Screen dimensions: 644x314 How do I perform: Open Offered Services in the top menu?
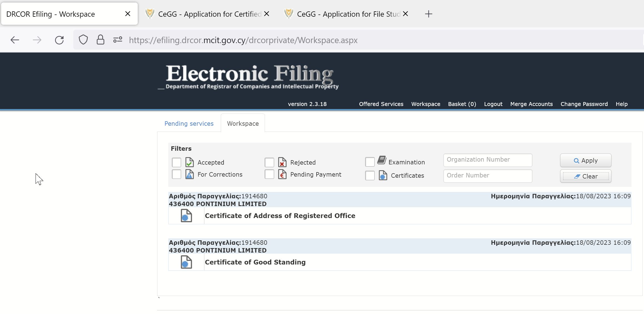(381, 104)
